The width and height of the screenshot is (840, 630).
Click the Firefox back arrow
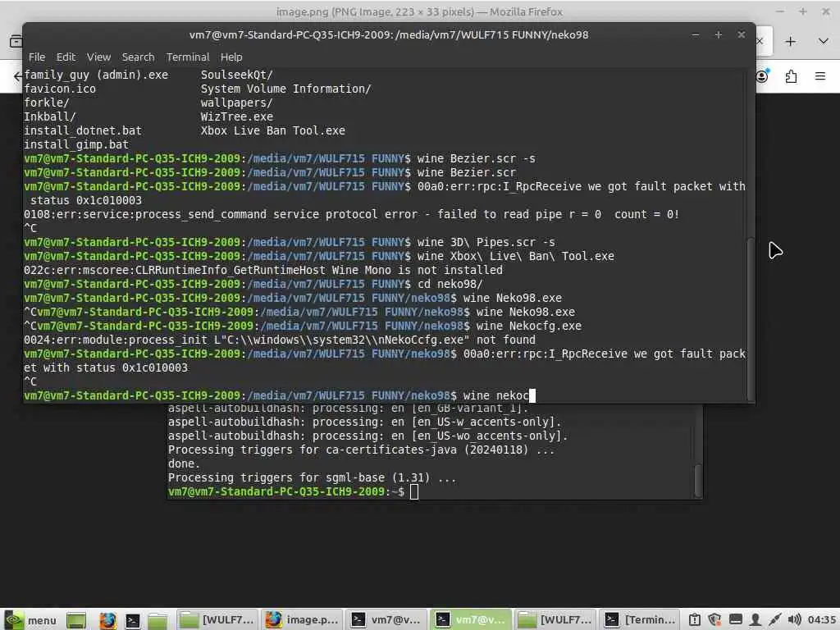(x=18, y=76)
